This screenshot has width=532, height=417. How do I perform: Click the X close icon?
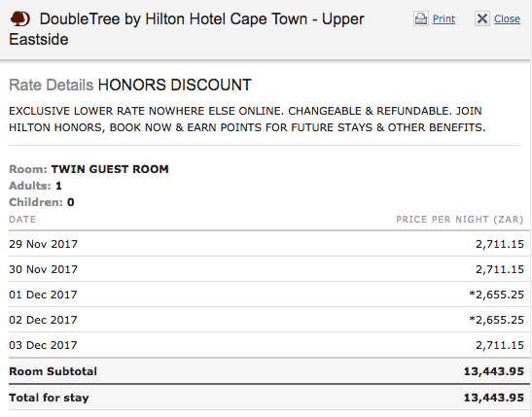tap(482, 18)
